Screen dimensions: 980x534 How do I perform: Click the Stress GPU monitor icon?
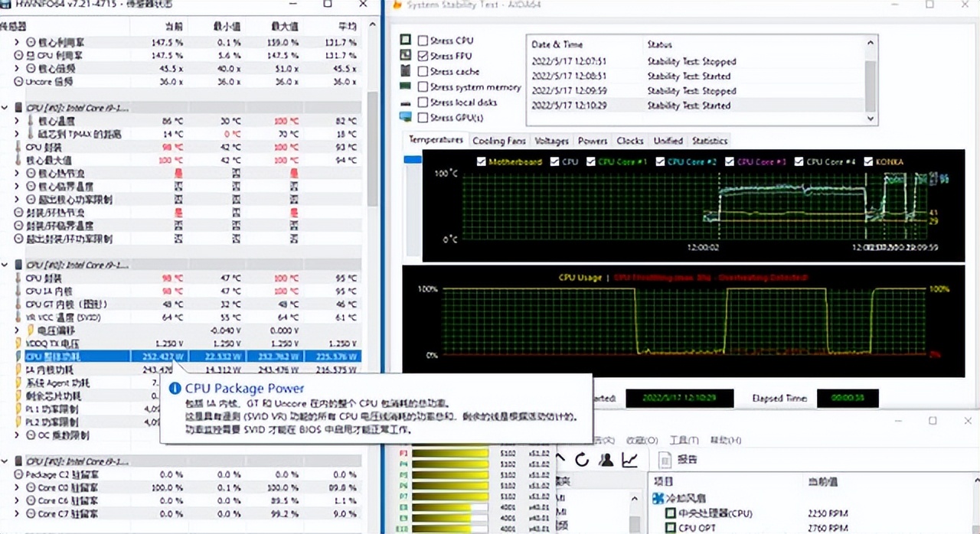(407, 116)
